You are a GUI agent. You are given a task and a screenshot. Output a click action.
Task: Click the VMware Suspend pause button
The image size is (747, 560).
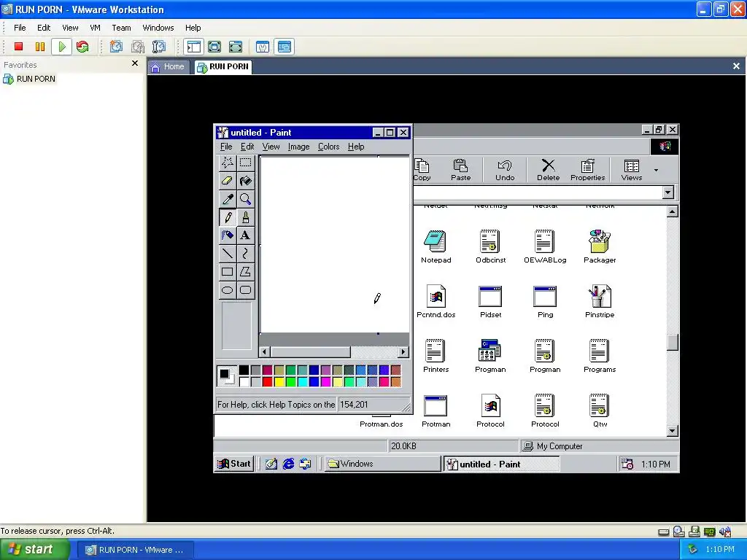click(40, 47)
